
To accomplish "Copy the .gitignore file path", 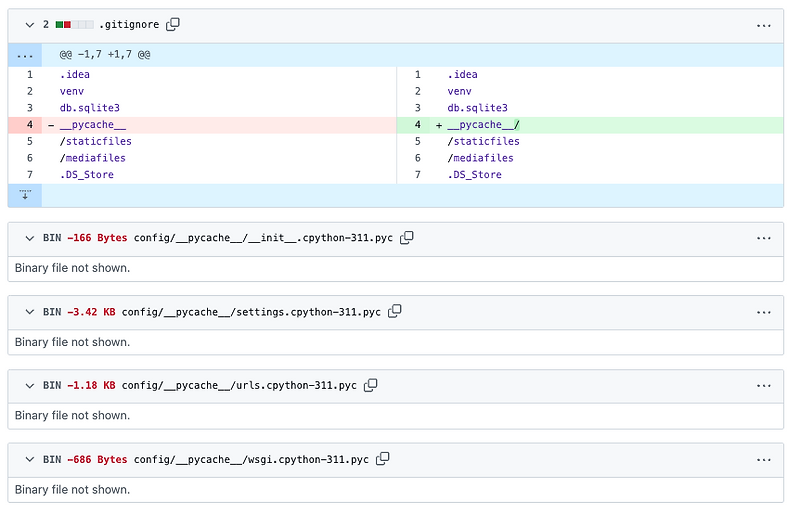I will 173,24.
